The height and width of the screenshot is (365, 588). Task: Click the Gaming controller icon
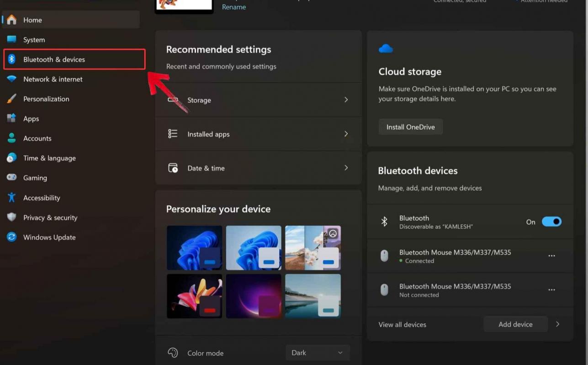[11, 178]
